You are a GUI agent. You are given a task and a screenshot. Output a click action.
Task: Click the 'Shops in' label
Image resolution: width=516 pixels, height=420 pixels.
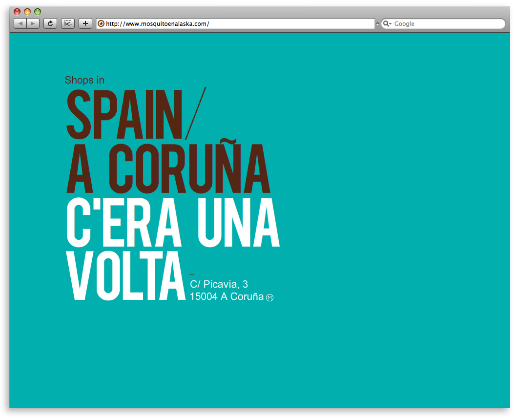click(84, 80)
